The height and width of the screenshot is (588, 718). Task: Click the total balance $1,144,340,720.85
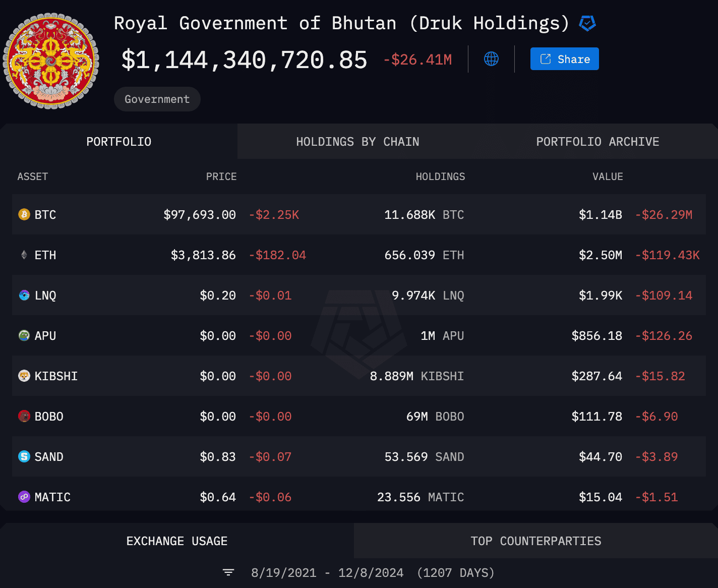pyautogui.click(x=245, y=60)
